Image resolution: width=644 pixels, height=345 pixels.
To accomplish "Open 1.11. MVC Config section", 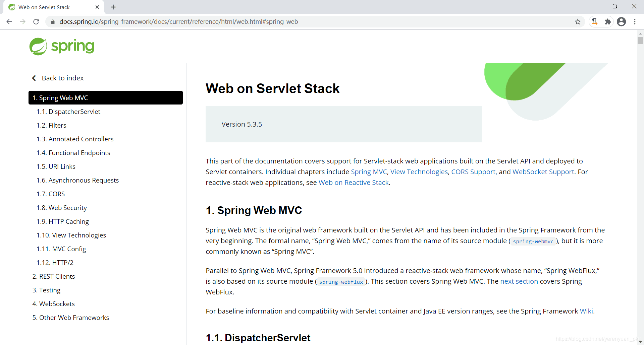I will point(61,249).
